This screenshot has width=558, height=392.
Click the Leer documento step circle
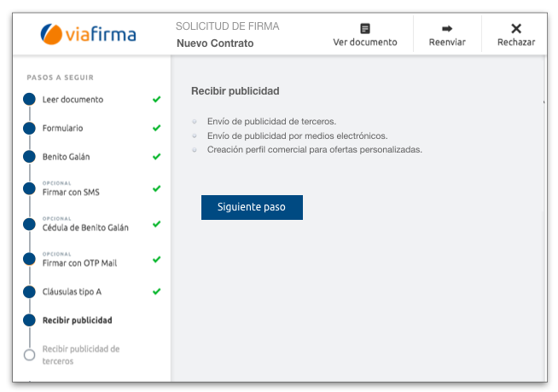(x=30, y=99)
